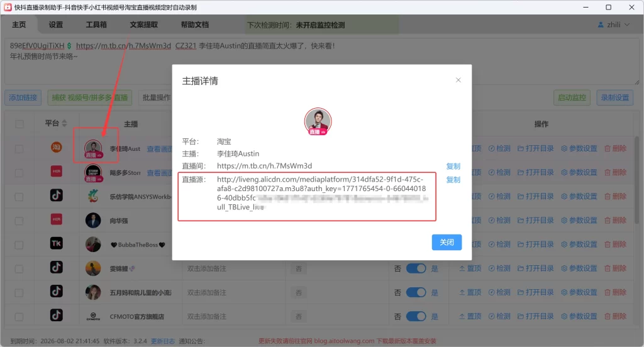Click the app logo icon in title bar
The width and height of the screenshot is (644, 347).
pos(8,7)
